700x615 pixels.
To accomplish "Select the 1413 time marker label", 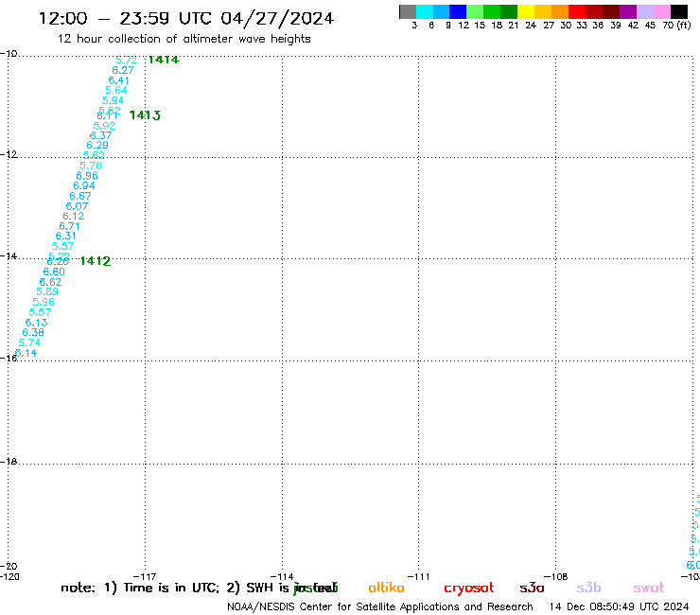I will click(x=145, y=115).
